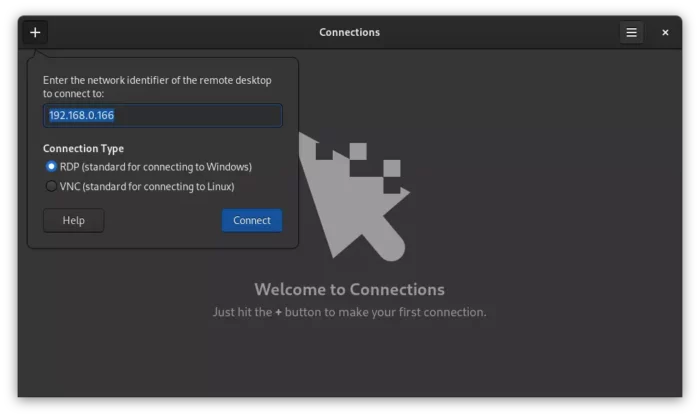
Task: Open the hamburger main menu
Action: (631, 33)
